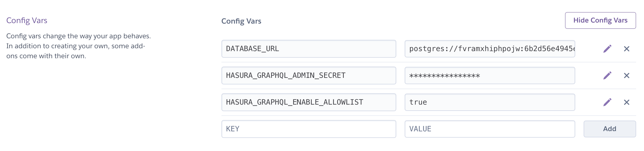Image resolution: width=644 pixels, height=151 pixels.
Task: Remove the HASURA_GRAPHQL_ADMIN_SECRET variable
Action: 627,75
